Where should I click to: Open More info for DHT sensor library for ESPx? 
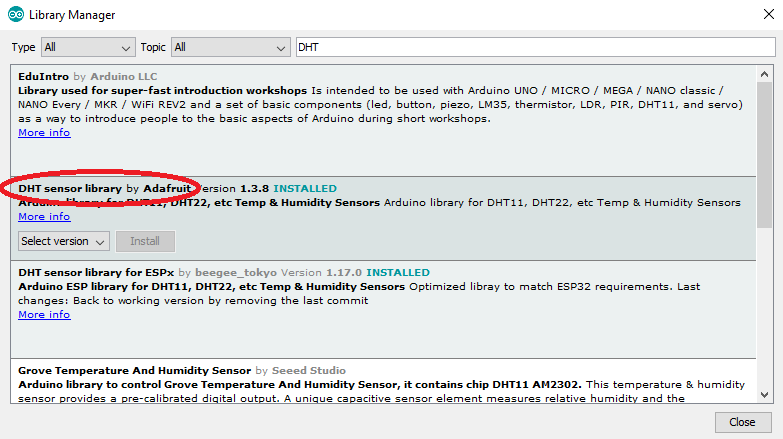point(44,314)
